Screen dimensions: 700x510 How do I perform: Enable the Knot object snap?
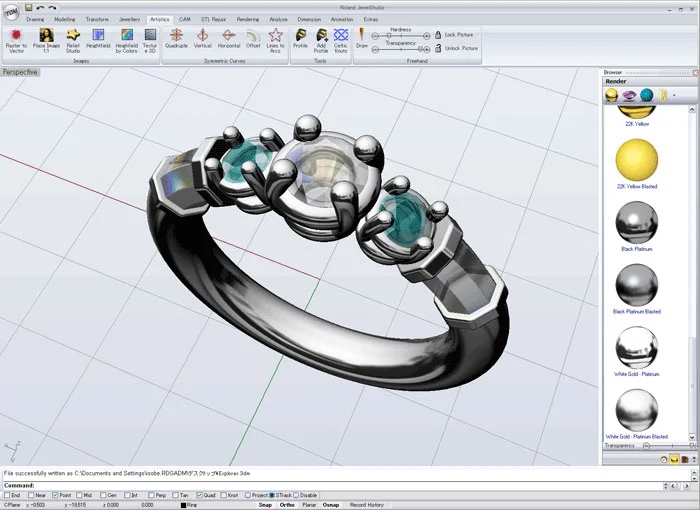(x=224, y=495)
